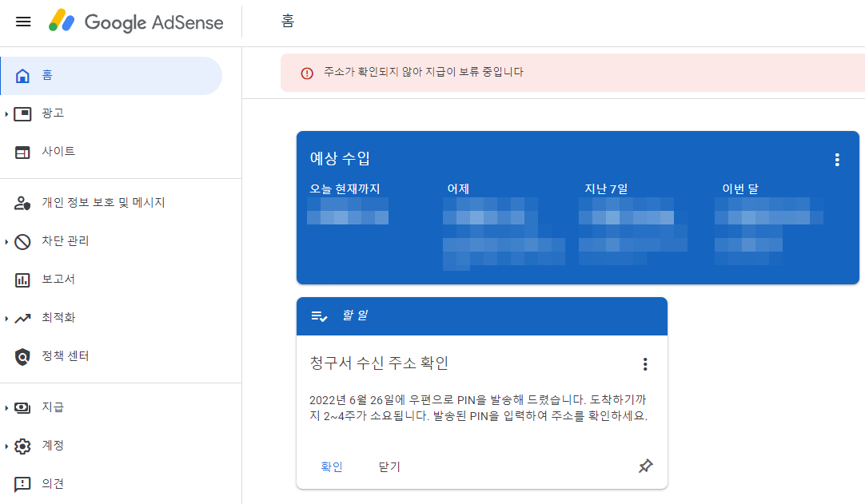Click the Google AdSense logo

click(136, 22)
